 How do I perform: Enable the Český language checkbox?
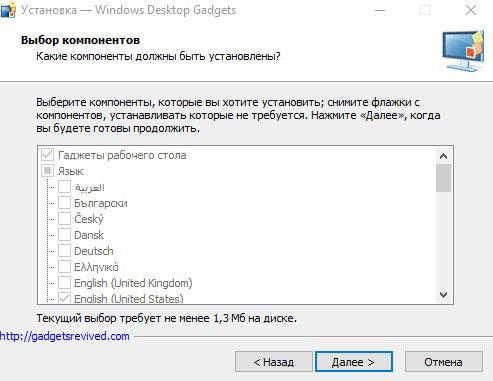[x=64, y=219]
